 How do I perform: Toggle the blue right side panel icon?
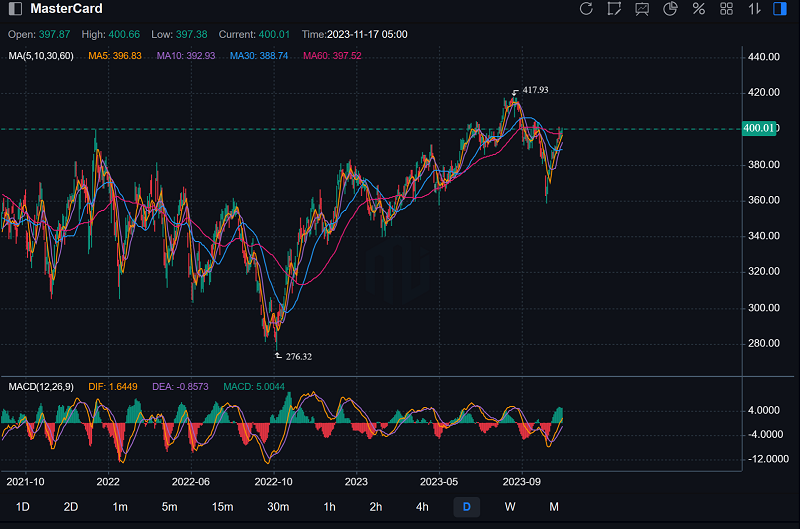pyautogui.click(x=780, y=9)
